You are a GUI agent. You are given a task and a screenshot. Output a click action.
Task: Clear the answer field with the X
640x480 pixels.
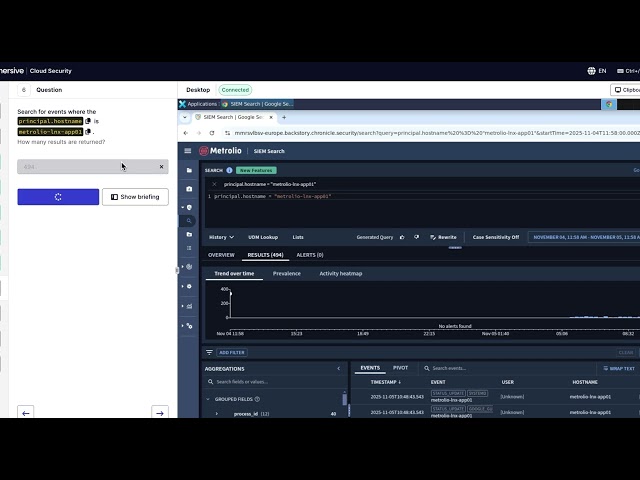pyautogui.click(x=161, y=167)
